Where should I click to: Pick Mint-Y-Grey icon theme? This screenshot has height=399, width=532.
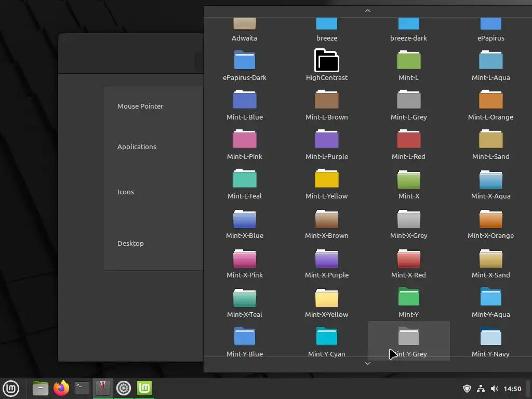pyautogui.click(x=408, y=341)
